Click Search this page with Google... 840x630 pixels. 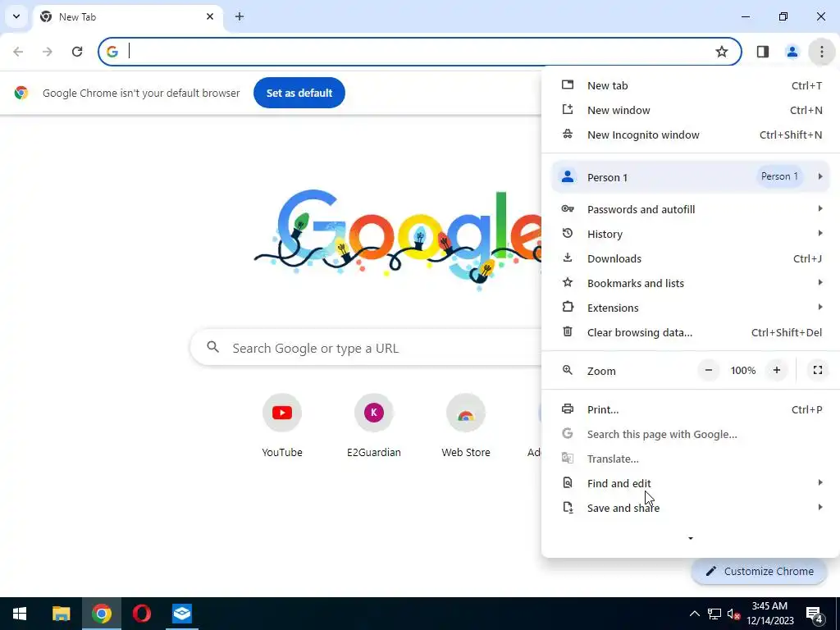tap(691, 435)
